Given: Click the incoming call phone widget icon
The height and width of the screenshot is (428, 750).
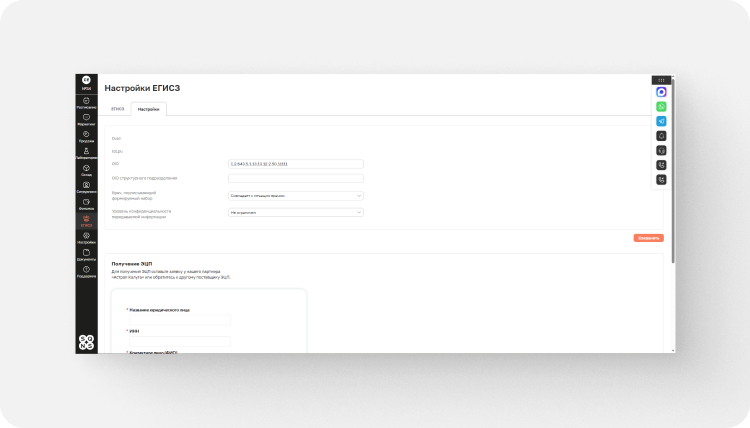Looking at the screenshot, I should click(x=661, y=180).
